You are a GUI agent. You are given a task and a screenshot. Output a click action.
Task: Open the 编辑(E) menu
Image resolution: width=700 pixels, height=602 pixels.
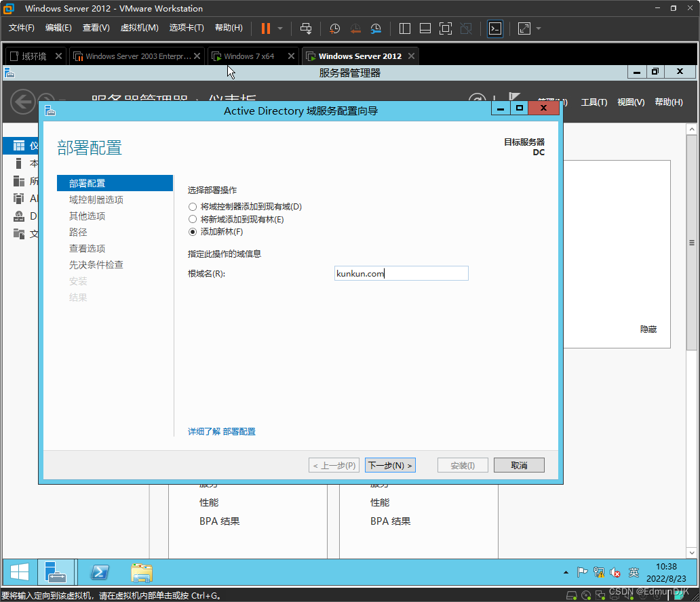pos(58,28)
